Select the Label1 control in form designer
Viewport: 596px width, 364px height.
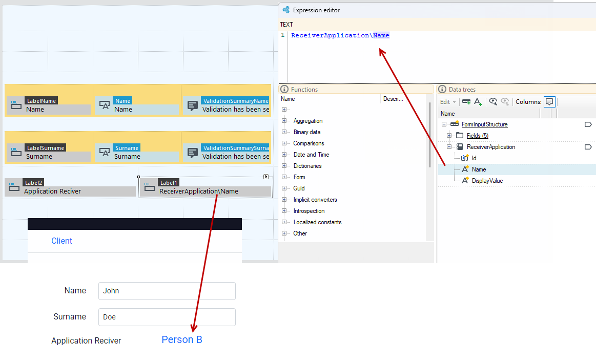click(205, 187)
